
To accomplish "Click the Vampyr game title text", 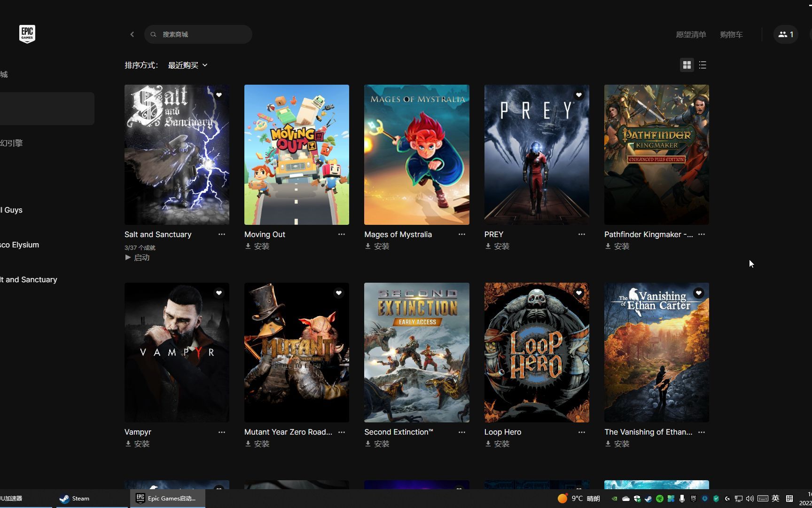I will point(138,432).
